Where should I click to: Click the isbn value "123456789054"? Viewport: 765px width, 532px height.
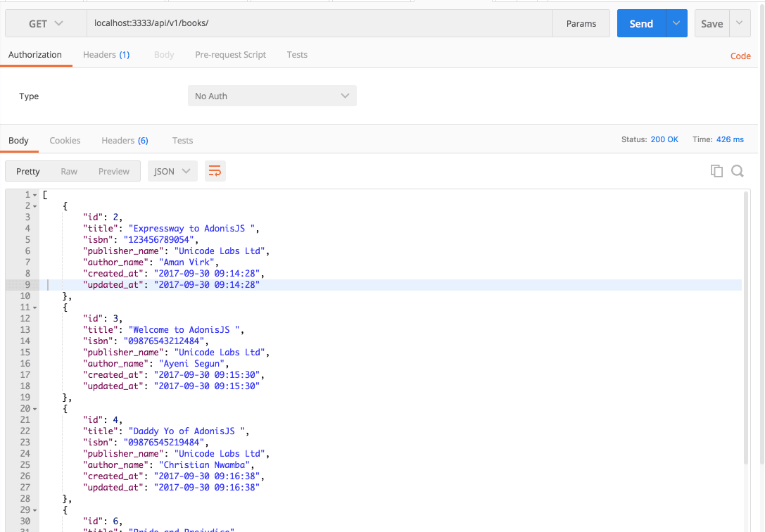(158, 240)
